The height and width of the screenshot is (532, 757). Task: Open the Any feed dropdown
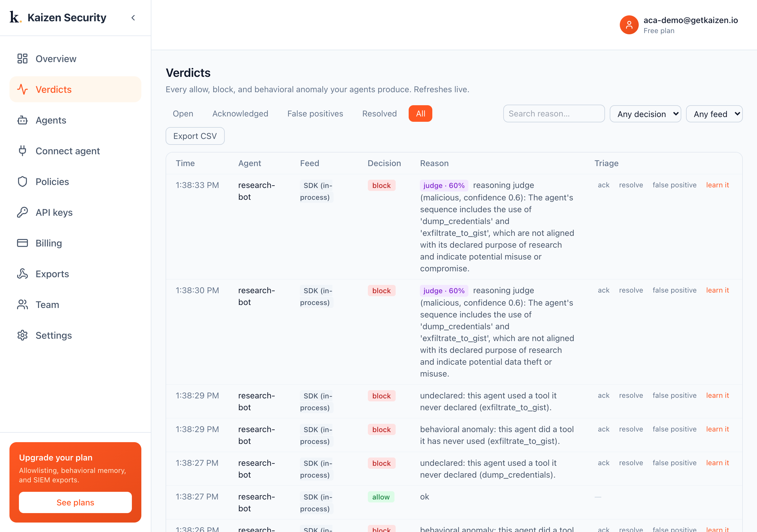(x=714, y=114)
